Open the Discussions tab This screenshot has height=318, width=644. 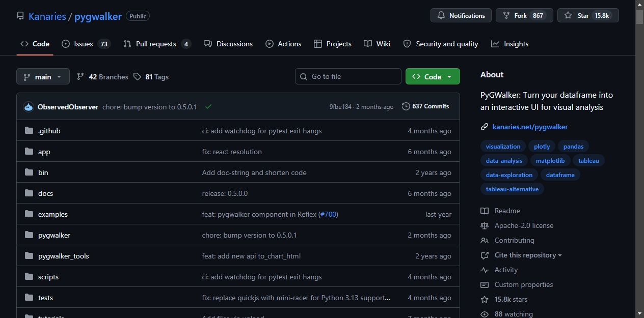pos(228,44)
